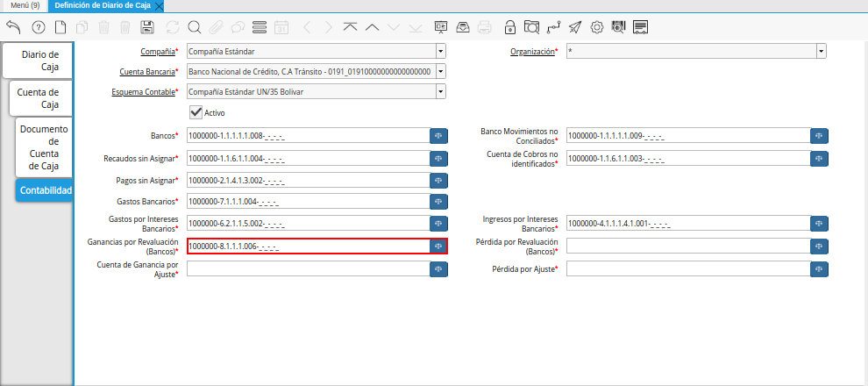868x386 pixels.
Task: Switch to the Cuenta de Caja tab
Action: pos(39,98)
